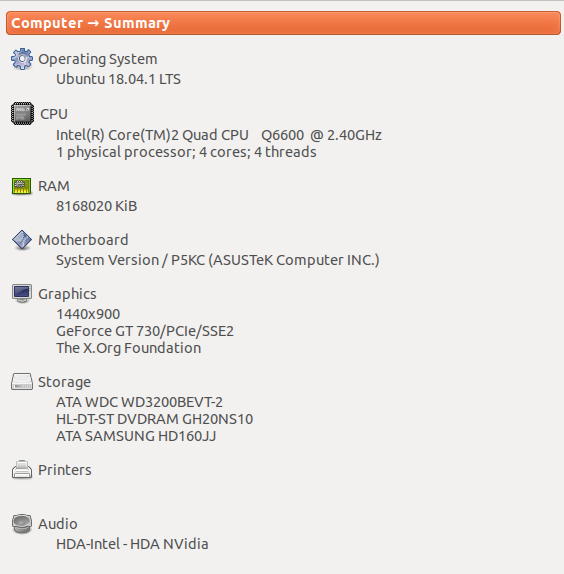Click the Intel Core2 Quad Q6600 line
The width and height of the screenshot is (564, 574).
tap(219, 135)
